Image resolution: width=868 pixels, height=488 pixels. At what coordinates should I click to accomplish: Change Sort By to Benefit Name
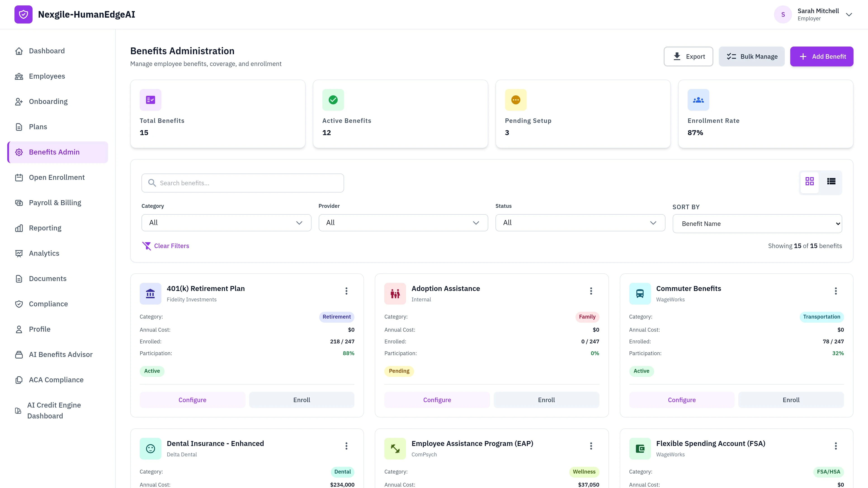pos(757,223)
